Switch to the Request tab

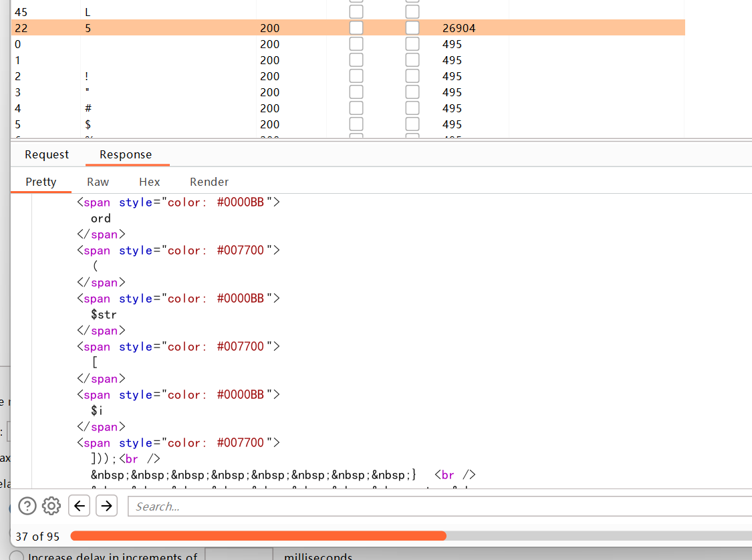pos(47,154)
